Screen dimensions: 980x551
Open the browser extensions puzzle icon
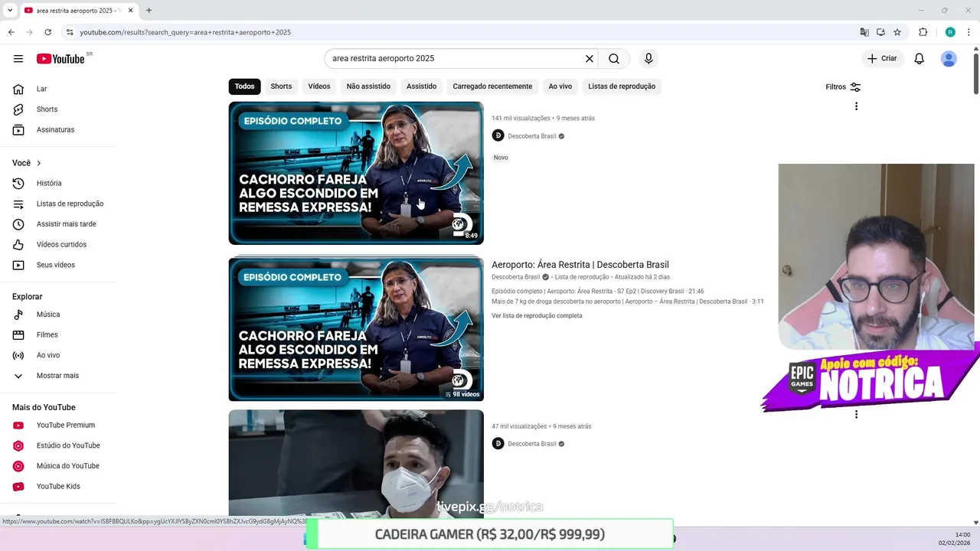(923, 32)
